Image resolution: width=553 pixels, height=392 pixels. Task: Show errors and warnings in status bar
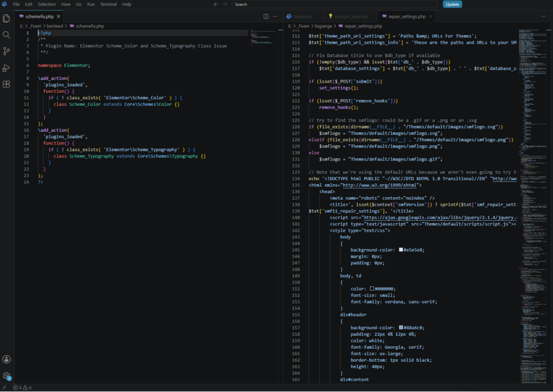[22, 388]
